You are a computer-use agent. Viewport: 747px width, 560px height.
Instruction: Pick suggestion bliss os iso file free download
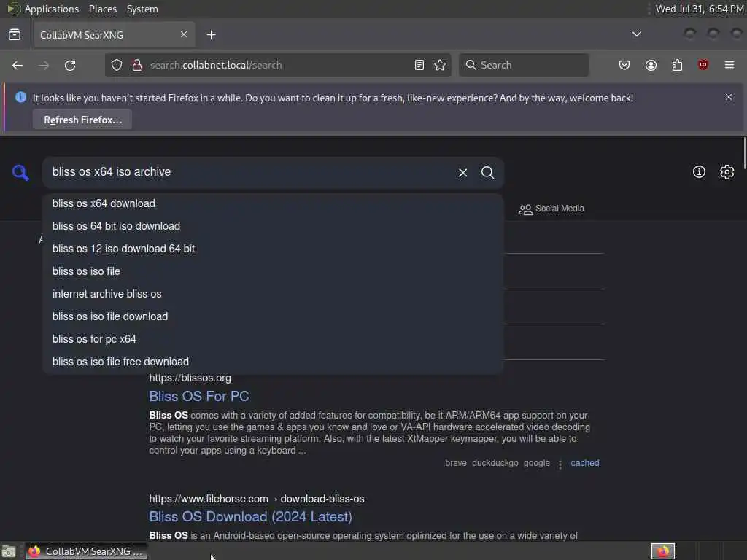tap(273, 362)
